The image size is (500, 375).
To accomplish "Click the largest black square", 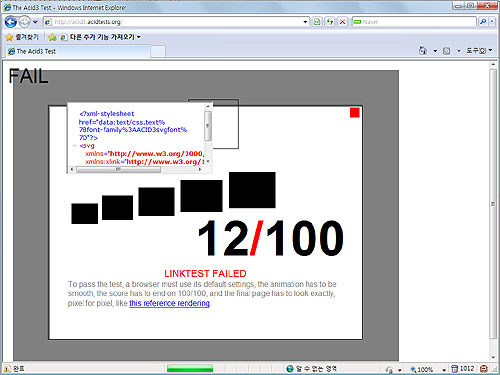I will pyautogui.click(x=252, y=190).
